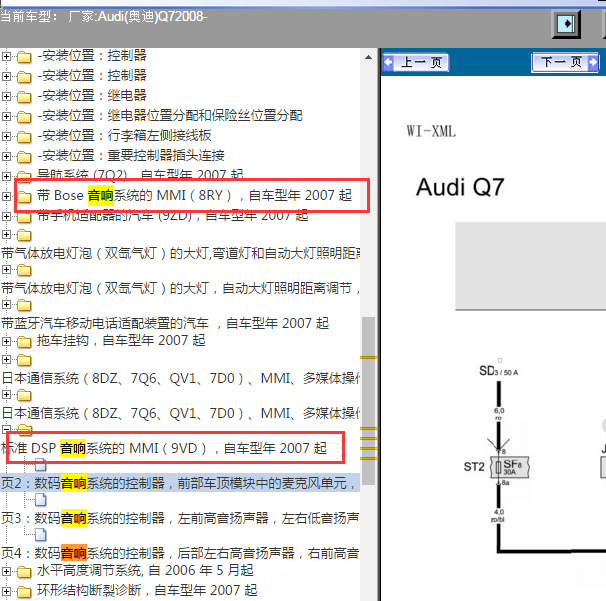Expand the 重要控制器插头连接 node
The image size is (606, 601).
point(6,157)
